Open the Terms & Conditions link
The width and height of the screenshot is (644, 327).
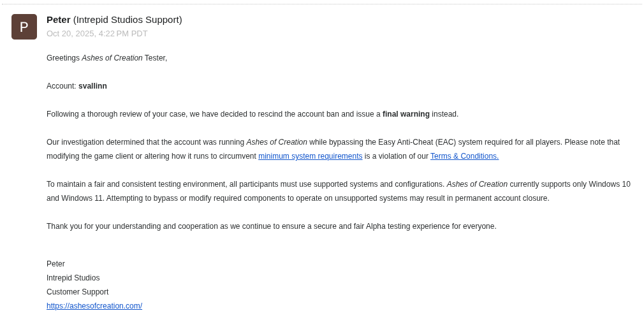point(465,156)
